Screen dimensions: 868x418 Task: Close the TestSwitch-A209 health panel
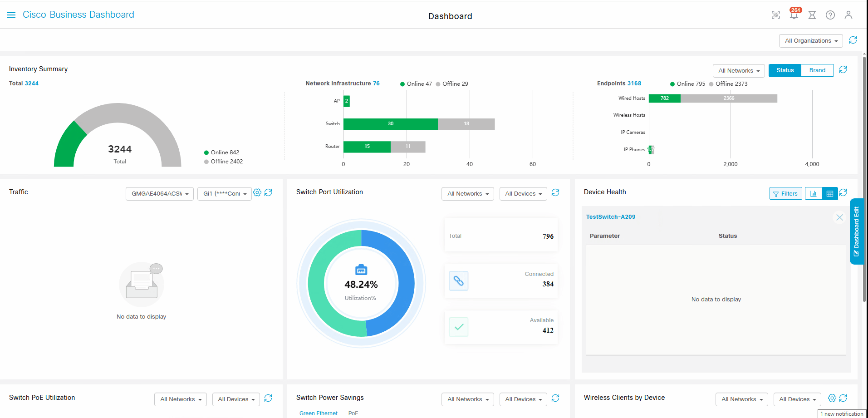(x=839, y=217)
